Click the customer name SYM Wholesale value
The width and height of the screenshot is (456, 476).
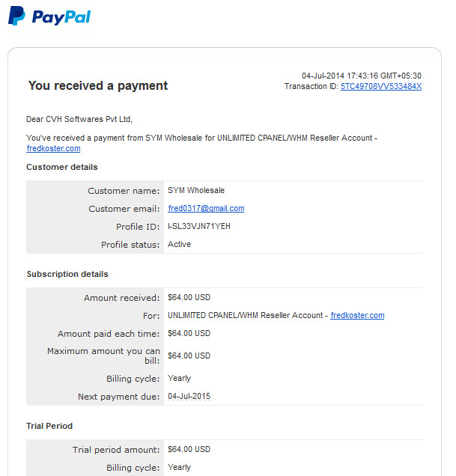(196, 190)
